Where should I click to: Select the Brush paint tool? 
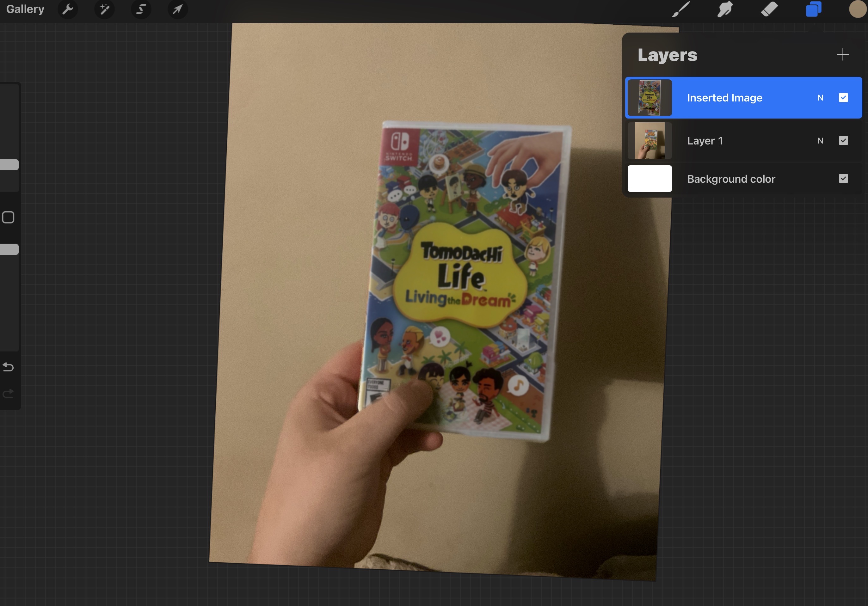coord(681,9)
